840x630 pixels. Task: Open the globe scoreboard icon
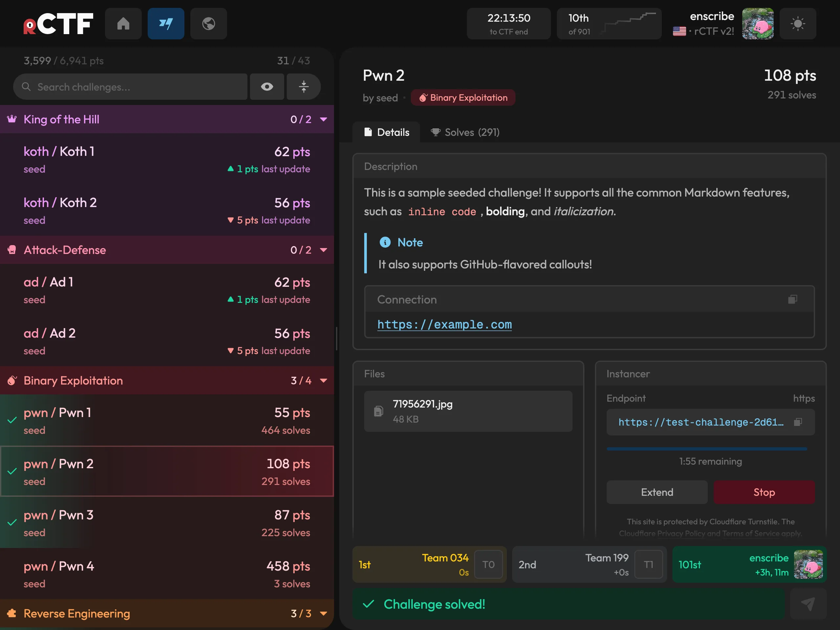208,24
